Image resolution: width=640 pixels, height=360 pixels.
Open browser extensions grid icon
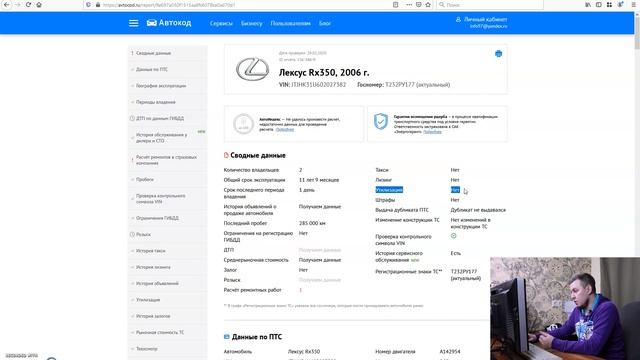[609, 4]
